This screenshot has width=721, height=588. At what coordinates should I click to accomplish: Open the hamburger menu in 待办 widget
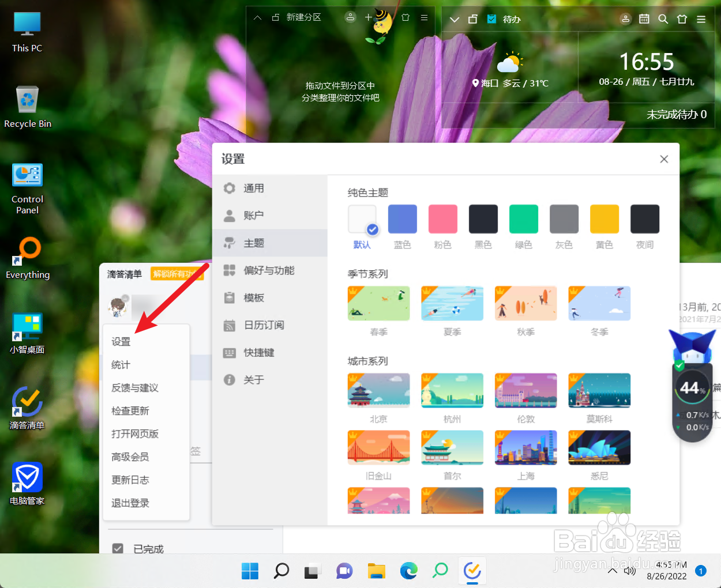click(701, 19)
